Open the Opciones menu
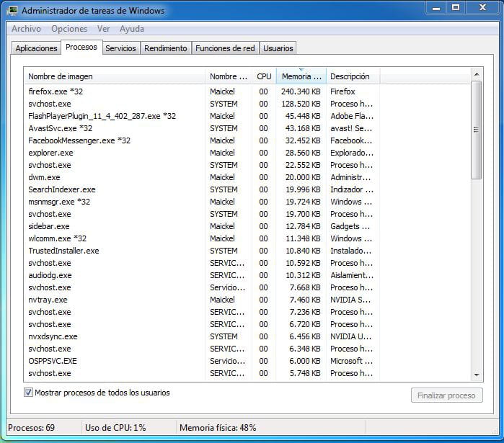 click(x=69, y=29)
